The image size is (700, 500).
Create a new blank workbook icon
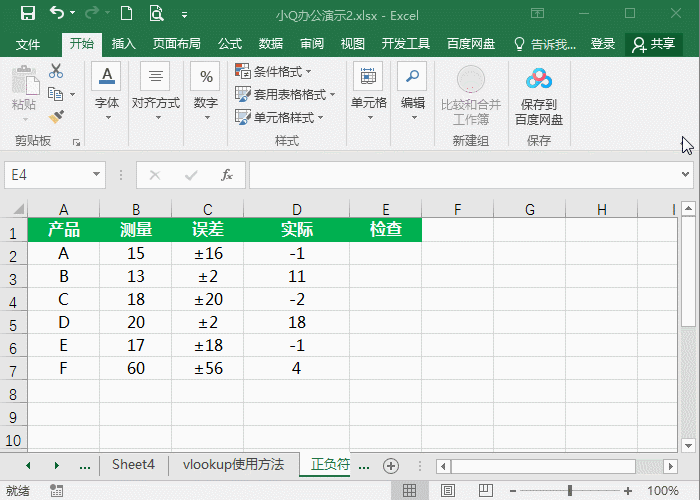point(126,13)
